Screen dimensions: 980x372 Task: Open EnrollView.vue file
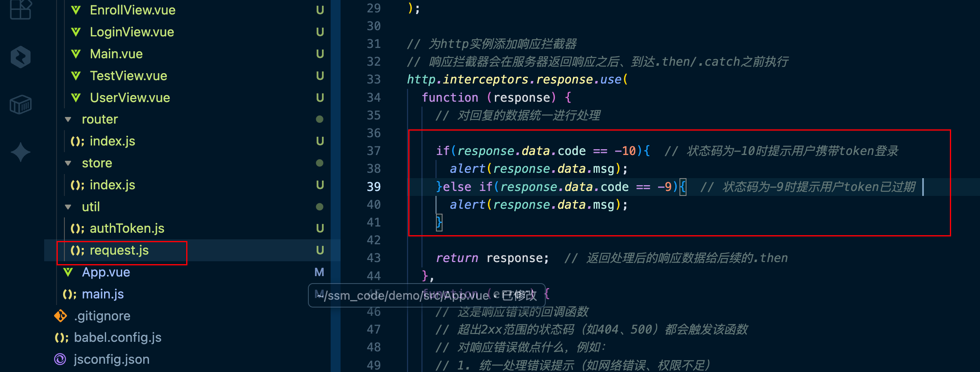133,10
